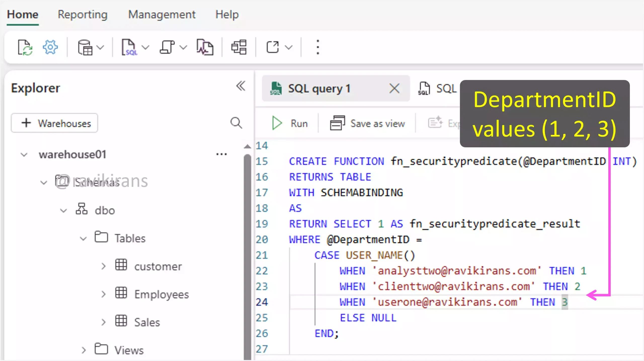Expand the Sales table node
The height and width of the screenshot is (361, 644).
(x=103, y=322)
